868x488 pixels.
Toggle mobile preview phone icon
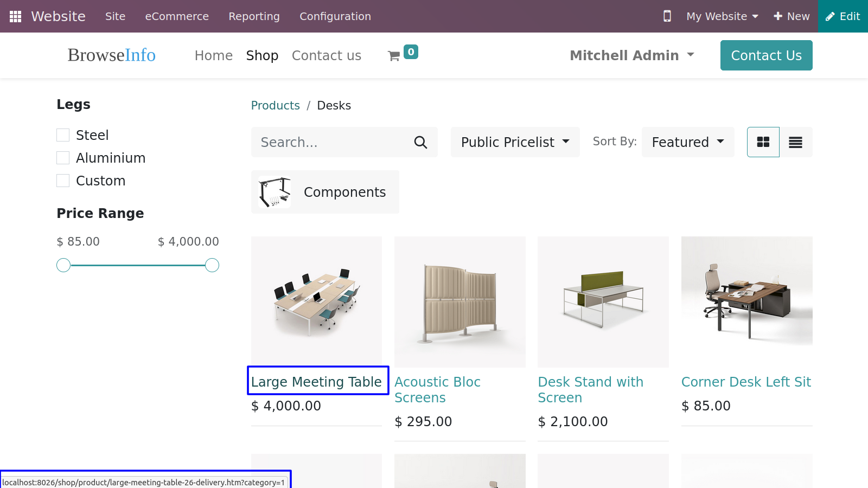pyautogui.click(x=667, y=16)
